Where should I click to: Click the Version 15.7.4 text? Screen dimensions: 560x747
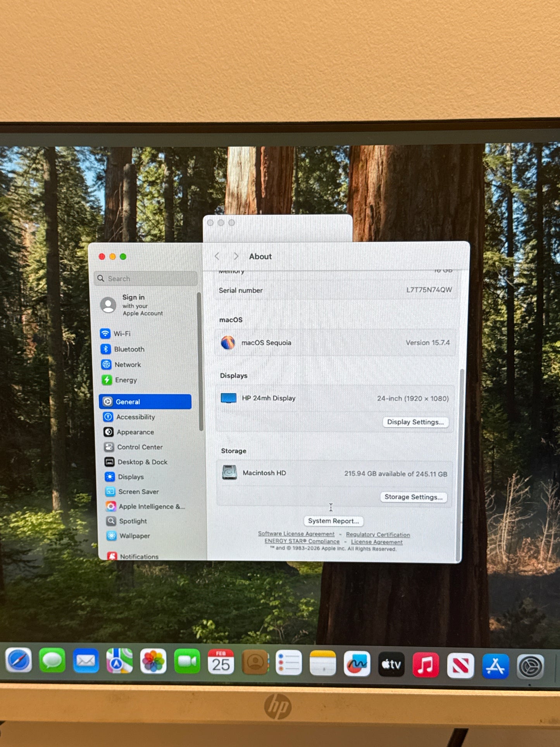coord(428,343)
